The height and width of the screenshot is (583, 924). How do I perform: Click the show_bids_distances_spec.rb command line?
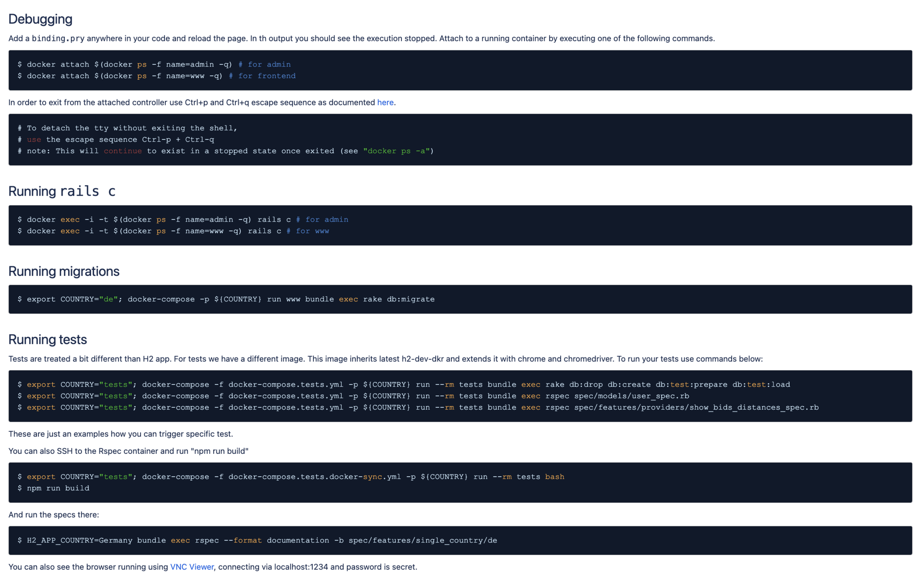418,408
